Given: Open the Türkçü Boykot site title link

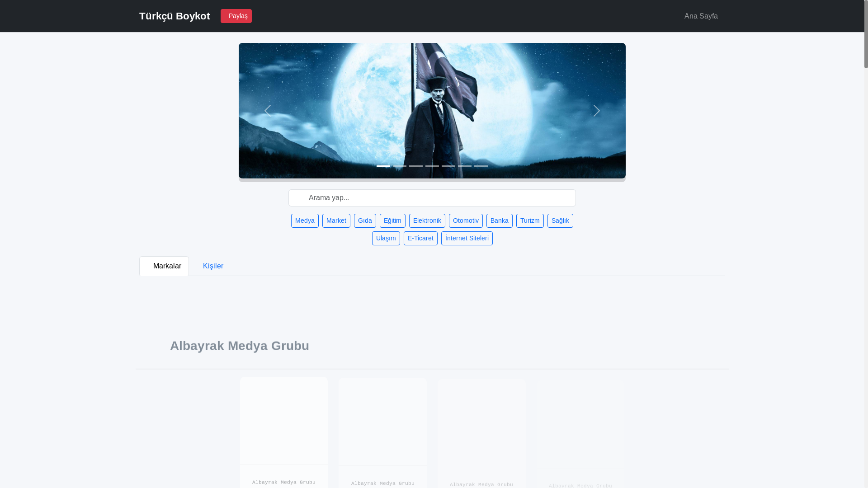Looking at the screenshot, I should (x=175, y=16).
